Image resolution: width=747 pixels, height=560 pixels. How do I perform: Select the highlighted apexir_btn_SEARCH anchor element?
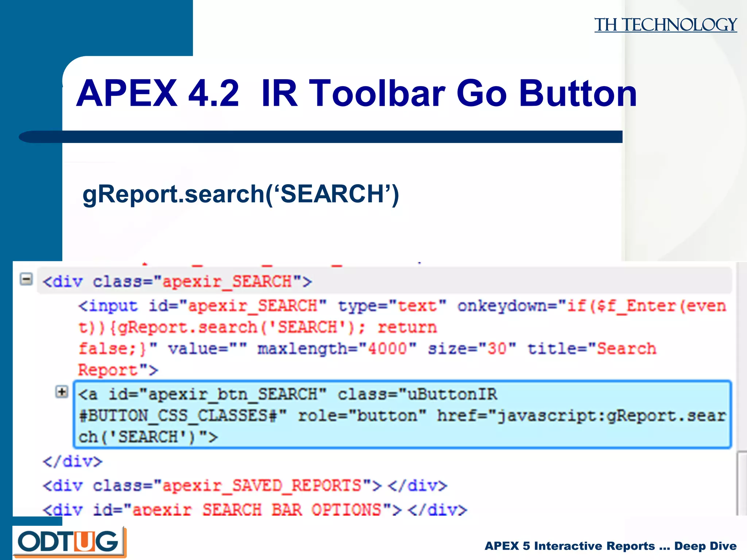pyautogui.click(x=402, y=415)
